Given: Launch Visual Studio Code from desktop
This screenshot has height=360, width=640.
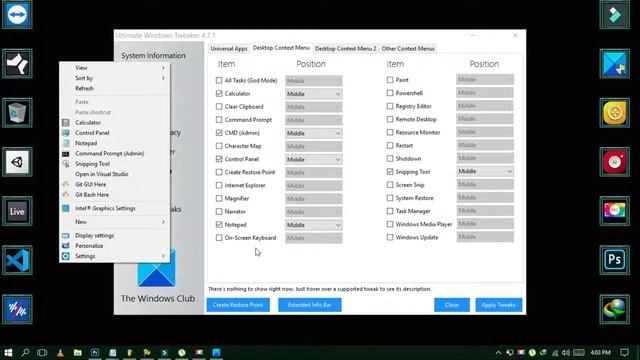Looking at the screenshot, I should 17,260.
